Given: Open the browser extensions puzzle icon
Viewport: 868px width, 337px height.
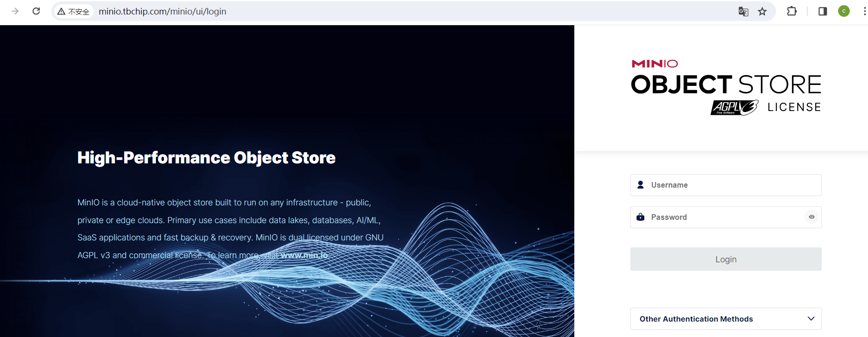Looking at the screenshot, I should [x=792, y=11].
